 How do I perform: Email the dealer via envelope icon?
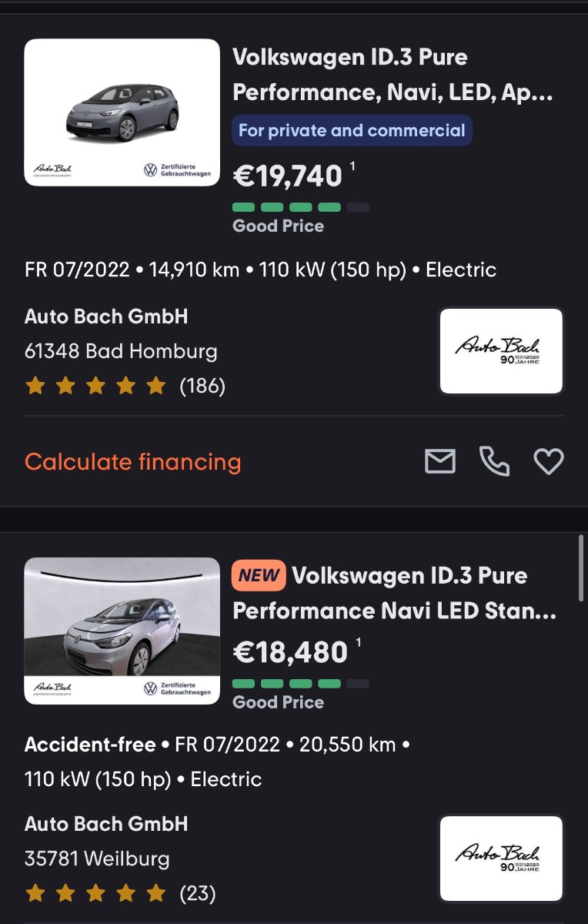440,461
